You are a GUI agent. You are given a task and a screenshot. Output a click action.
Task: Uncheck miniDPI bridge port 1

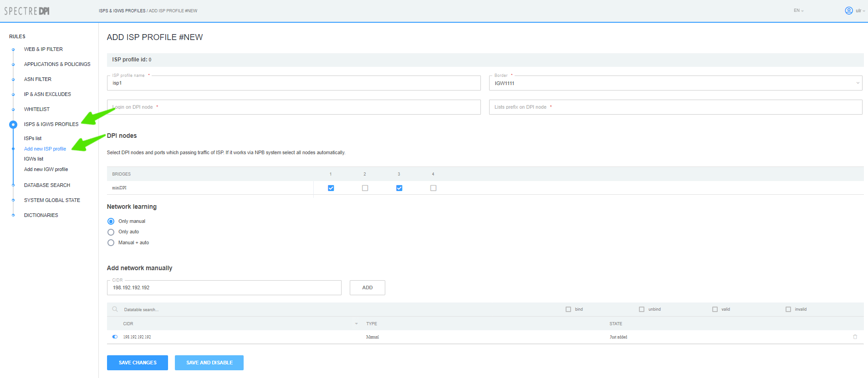(x=331, y=188)
